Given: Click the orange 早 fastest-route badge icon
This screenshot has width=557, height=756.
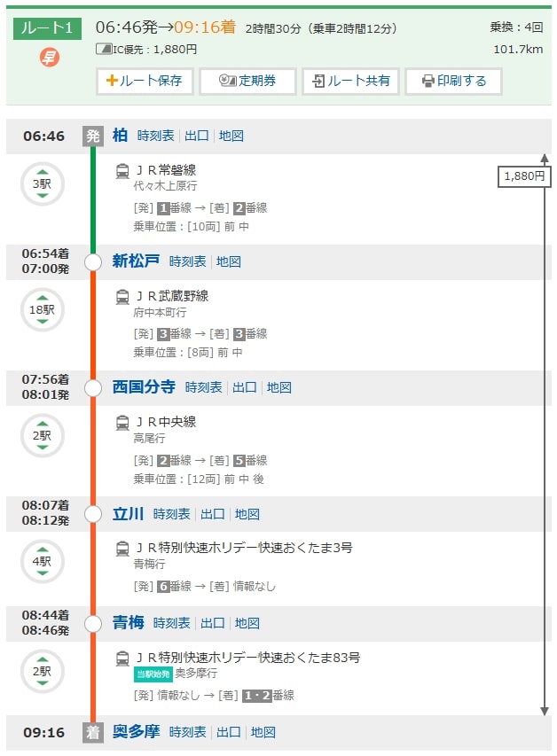Looking at the screenshot, I should pos(49,58).
